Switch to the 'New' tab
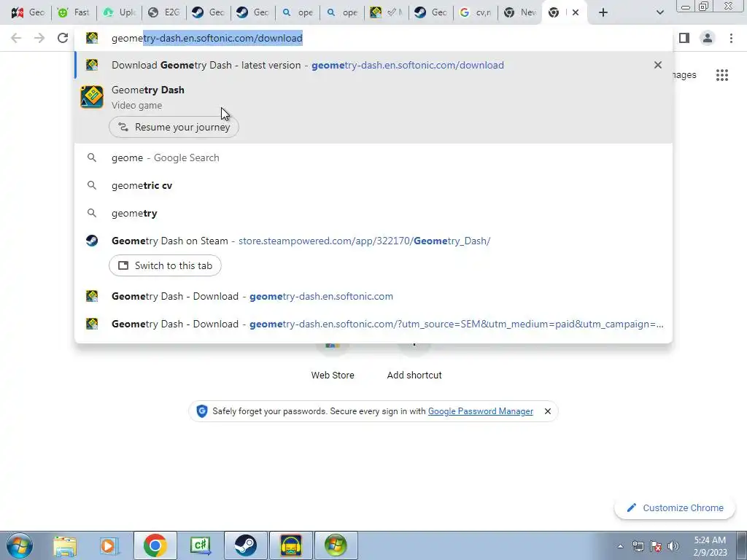The width and height of the screenshot is (747, 560). (x=520, y=12)
